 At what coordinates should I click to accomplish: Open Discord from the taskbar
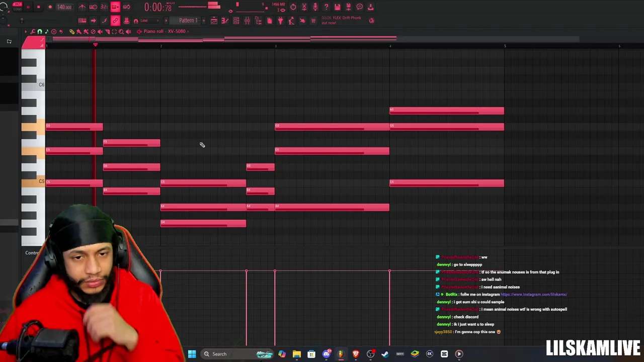pyautogui.click(x=326, y=354)
